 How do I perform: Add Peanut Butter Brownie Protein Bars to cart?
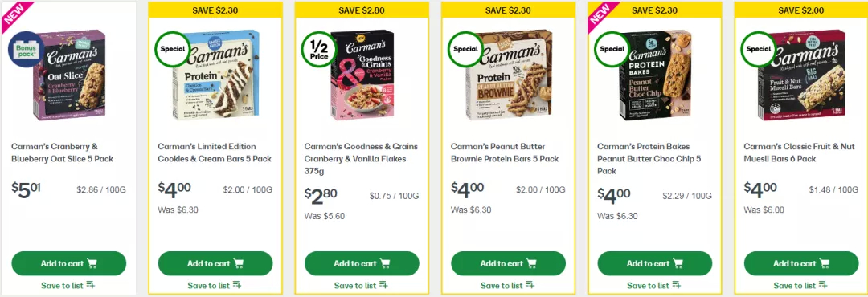pyautogui.click(x=508, y=263)
